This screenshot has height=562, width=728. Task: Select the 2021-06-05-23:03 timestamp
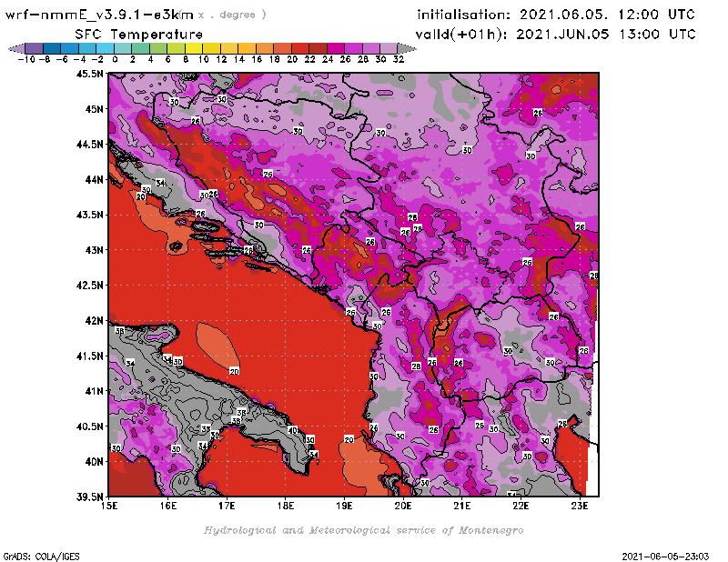tap(665, 556)
